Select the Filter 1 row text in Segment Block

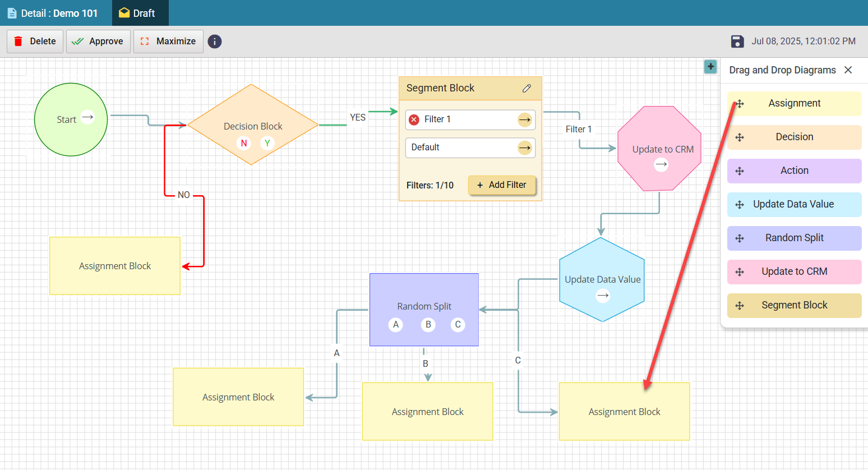click(437, 119)
